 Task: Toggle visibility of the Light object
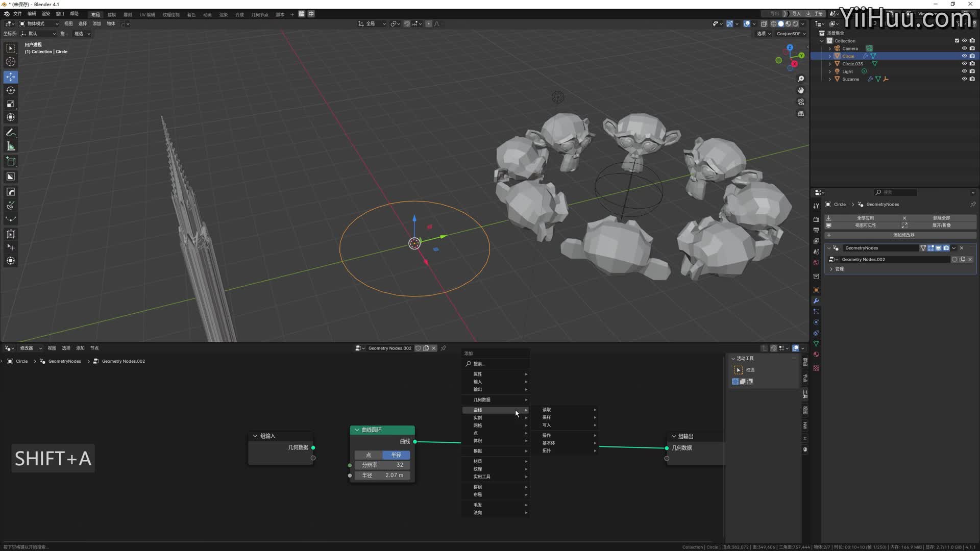[x=964, y=71]
